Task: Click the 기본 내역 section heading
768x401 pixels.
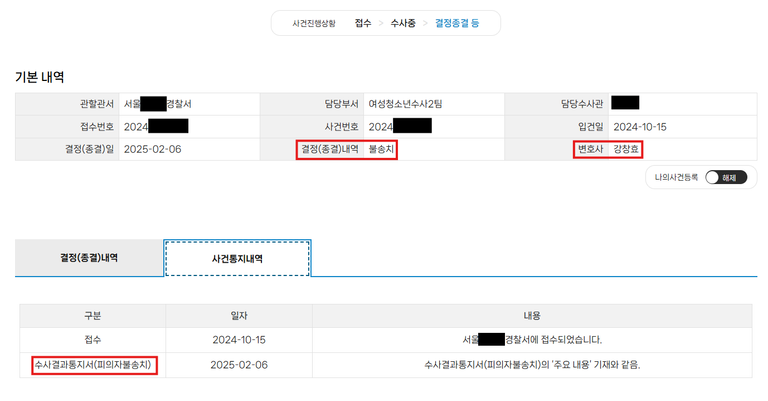Action: (x=40, y=76)
